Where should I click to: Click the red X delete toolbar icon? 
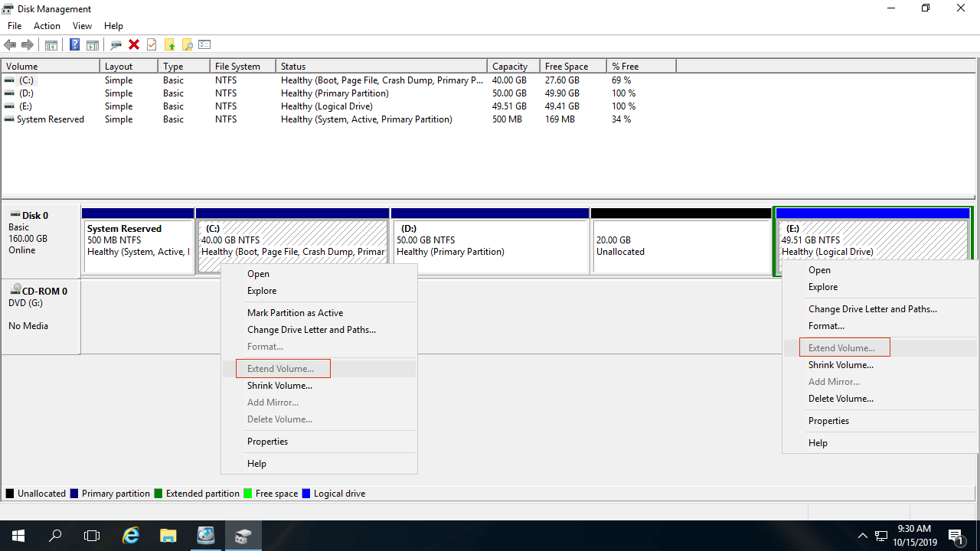point(134,45)
